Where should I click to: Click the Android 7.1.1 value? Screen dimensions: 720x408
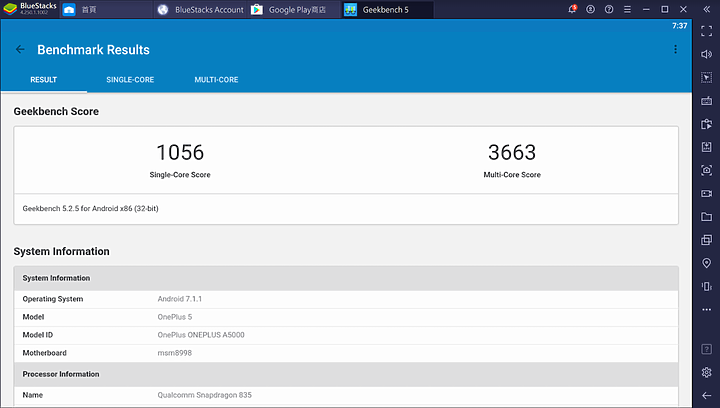point(180,299)
